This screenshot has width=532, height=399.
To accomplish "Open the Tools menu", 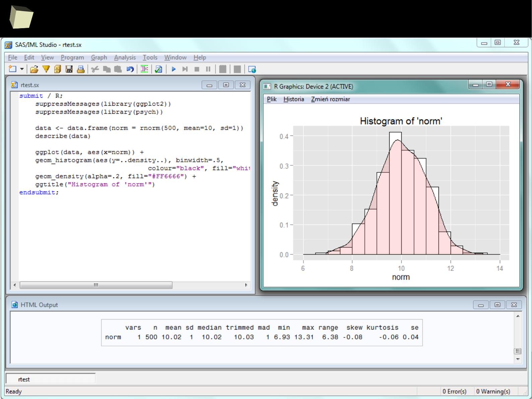I will [x=150, y=57].
